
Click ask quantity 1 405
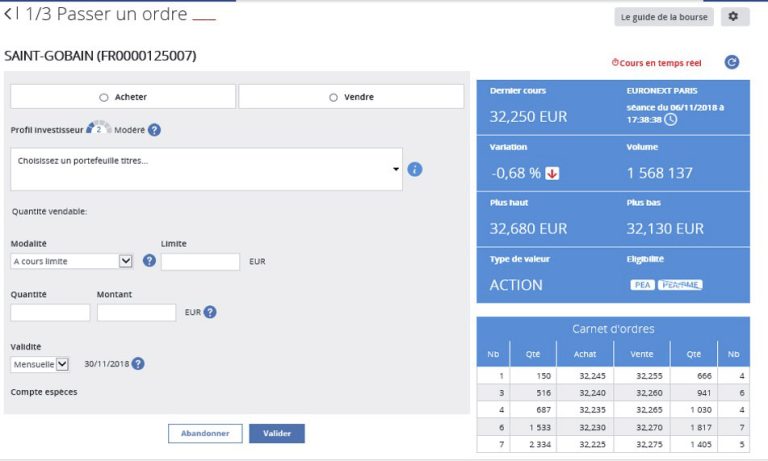click(700, 444)
